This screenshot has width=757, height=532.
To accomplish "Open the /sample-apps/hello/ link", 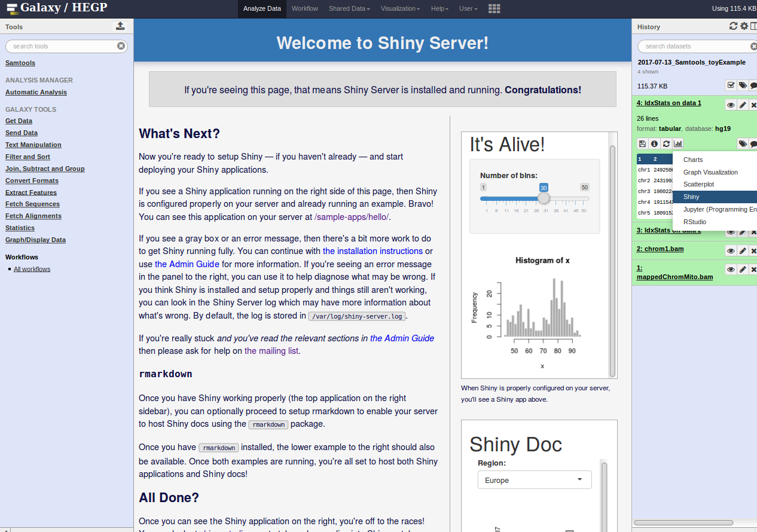I will 352,218.
